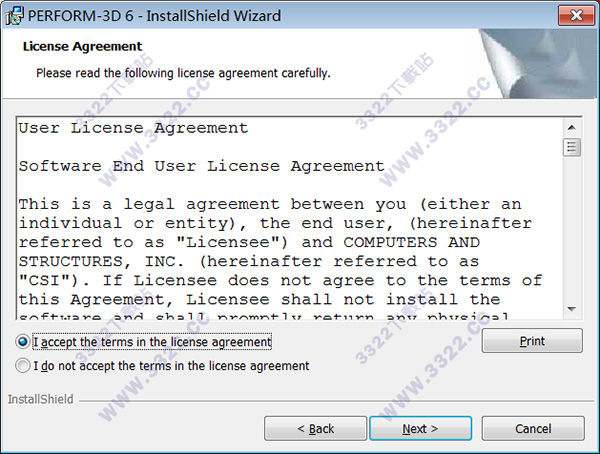Cancel the installation wizard

(533, 428)
